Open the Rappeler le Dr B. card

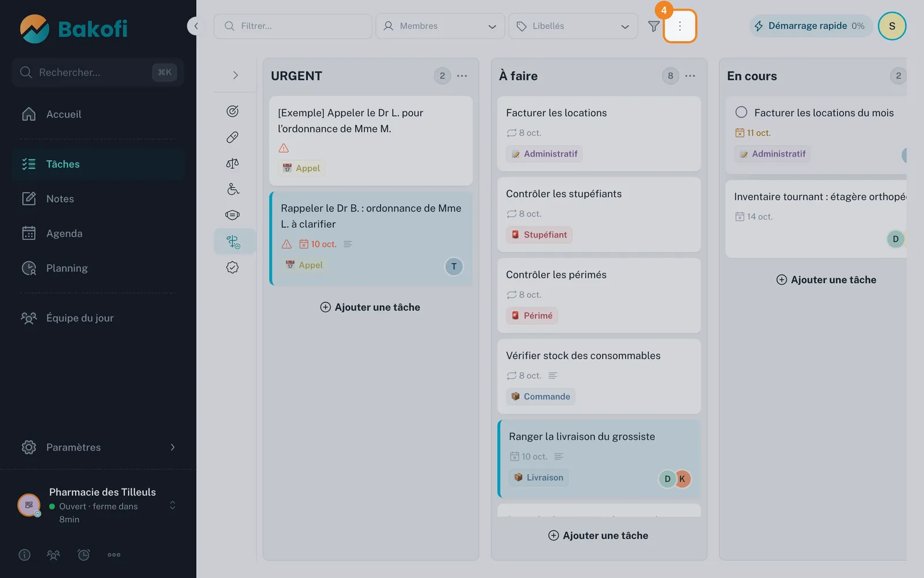click(371, 239)
